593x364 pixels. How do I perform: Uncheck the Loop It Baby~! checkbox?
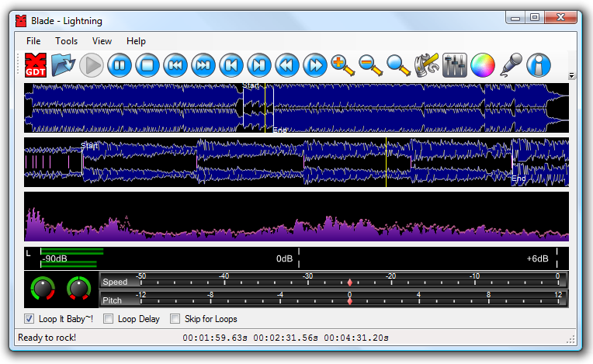29,319
